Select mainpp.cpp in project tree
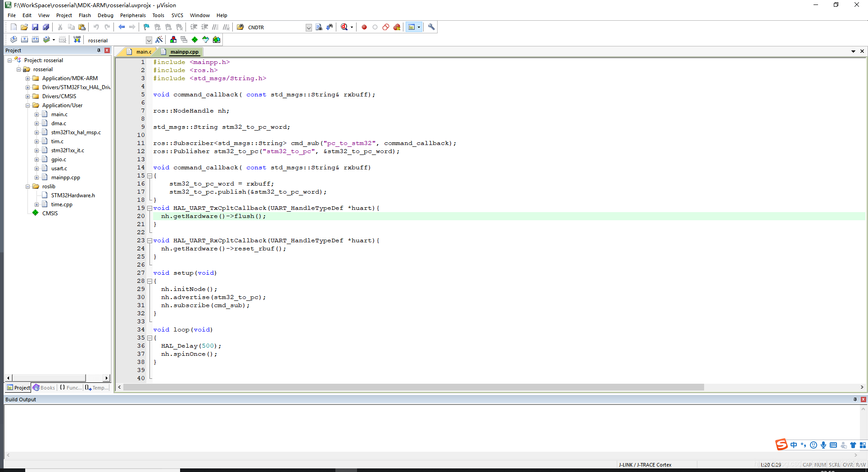868x472 pixels. (x=65, y=177)
